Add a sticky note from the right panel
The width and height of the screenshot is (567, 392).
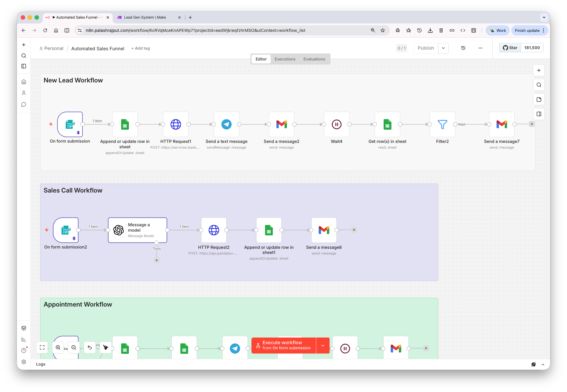tap(539, 99)
